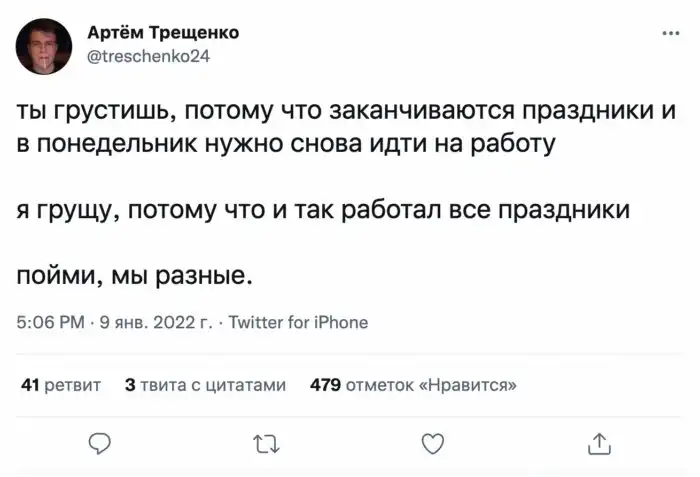This screenshot has height=477, width=700.
Task: Click the retweet arrows icon
Action: 266,441
